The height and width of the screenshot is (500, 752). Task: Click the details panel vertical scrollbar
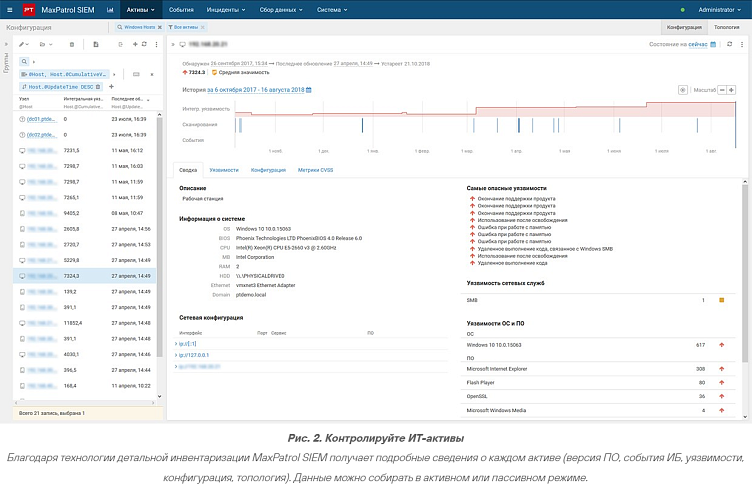[x=745, y=272]
